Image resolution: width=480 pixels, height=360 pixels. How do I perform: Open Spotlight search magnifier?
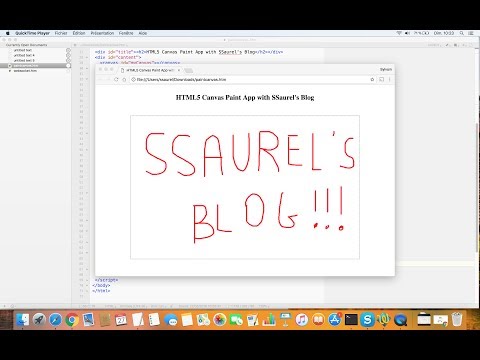pyautogui.click(x=462, y=33)
